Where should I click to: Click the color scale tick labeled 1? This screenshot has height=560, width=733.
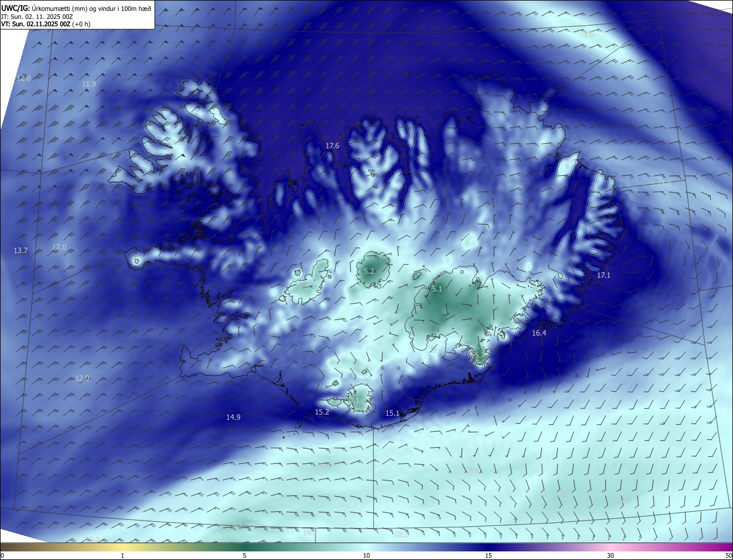pyautogui.click(x=123, y=555)
